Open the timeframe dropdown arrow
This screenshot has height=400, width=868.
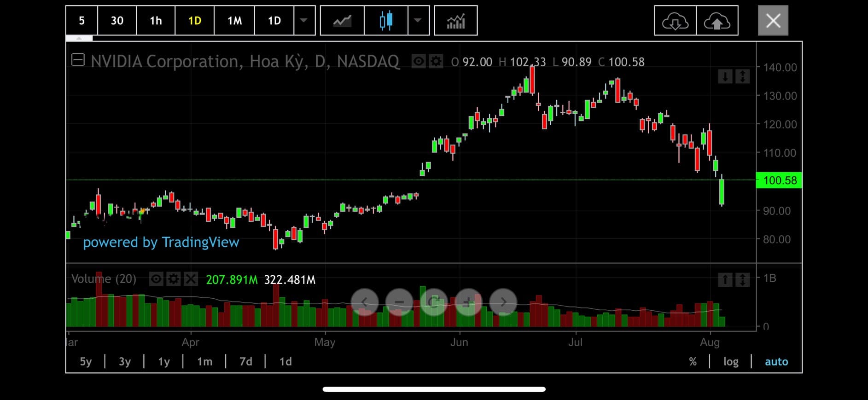(x=304, y=21)
